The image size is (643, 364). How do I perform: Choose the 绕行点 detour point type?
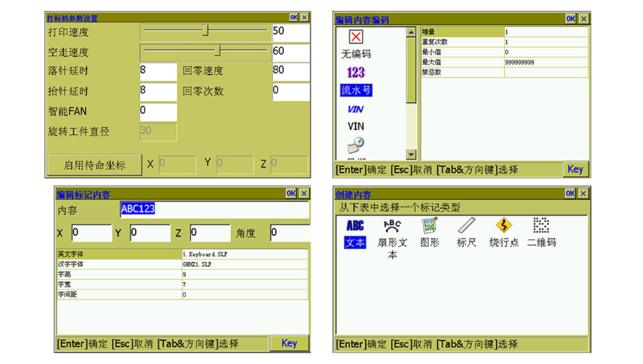(504, 233)
